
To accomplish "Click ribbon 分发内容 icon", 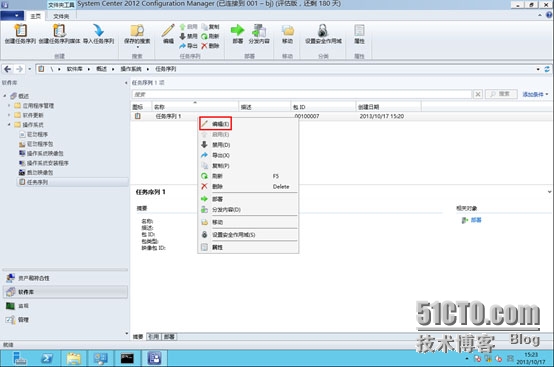I will point(259,30).
